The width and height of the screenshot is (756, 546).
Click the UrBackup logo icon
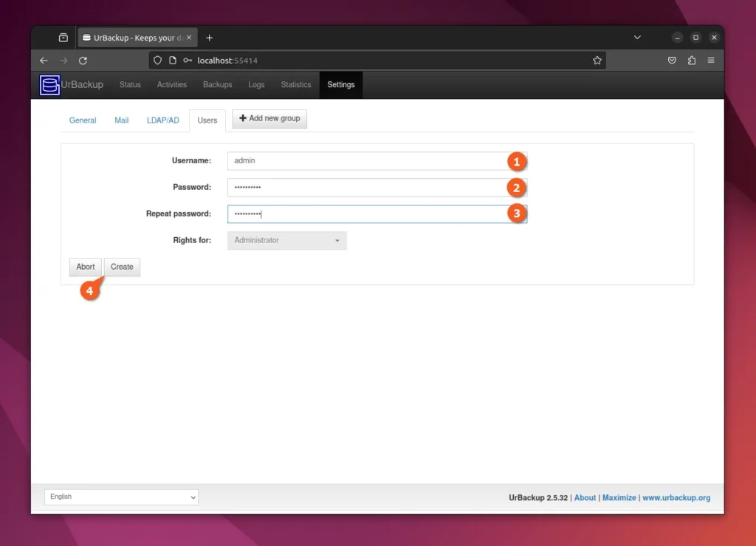click(x=49, y=85)
